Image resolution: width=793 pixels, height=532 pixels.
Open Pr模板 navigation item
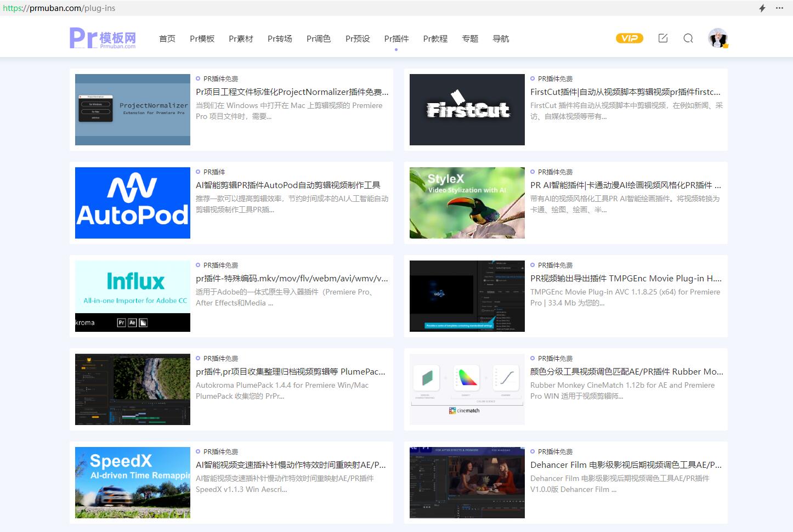coord(202,38)
